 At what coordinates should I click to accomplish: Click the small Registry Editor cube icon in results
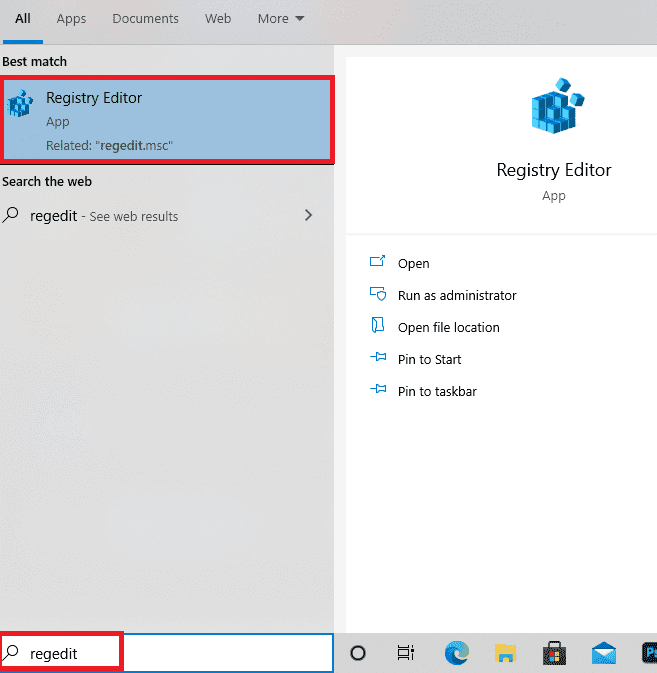[20, 103]
